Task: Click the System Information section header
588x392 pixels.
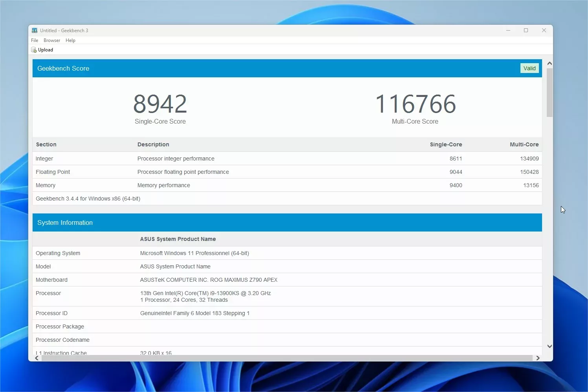Action: click(287, 222)
